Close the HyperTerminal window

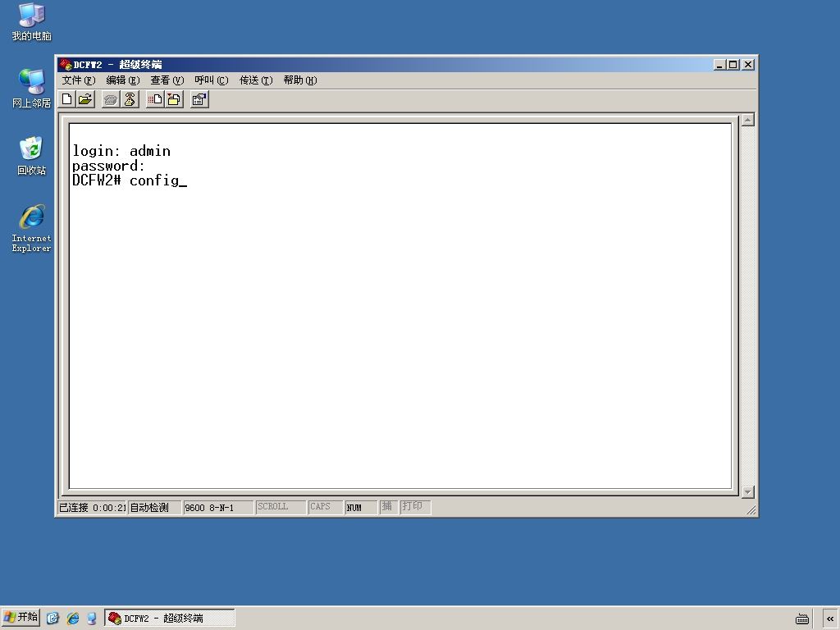pos(748,65)
